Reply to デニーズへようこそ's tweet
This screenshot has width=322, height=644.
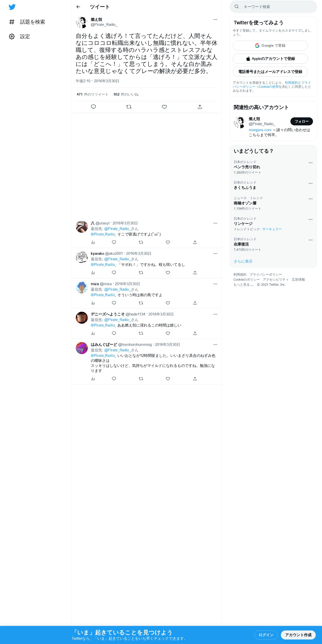114,333
